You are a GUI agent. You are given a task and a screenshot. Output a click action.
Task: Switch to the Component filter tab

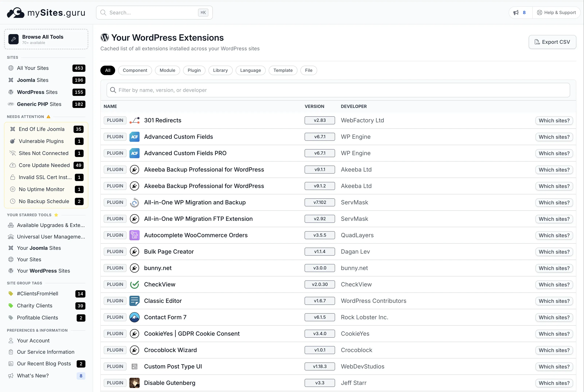click(x=135, y=70)
